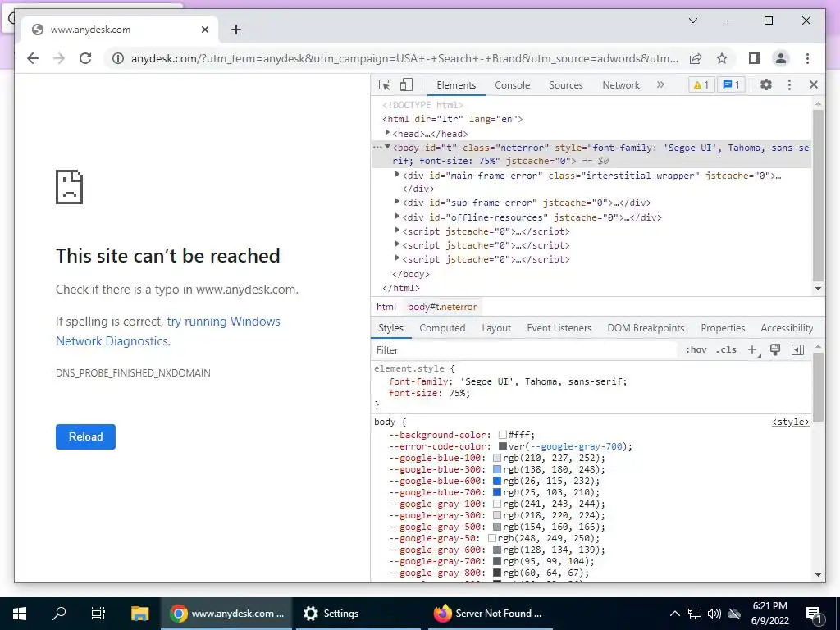Open File Explorer from the taskbar
The width and height of the screenshot is (840, 630).
[x=139, y=614]
